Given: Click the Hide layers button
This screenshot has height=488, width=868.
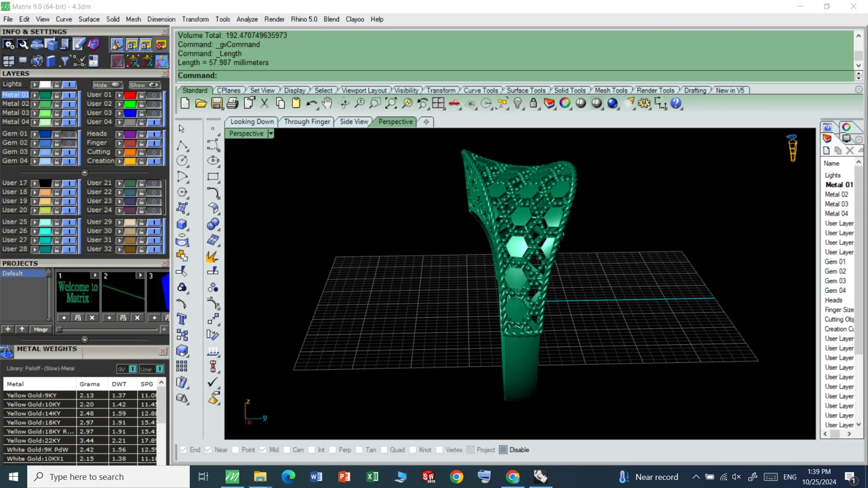Looking at the screenshot, I should (x=106, y=85).
